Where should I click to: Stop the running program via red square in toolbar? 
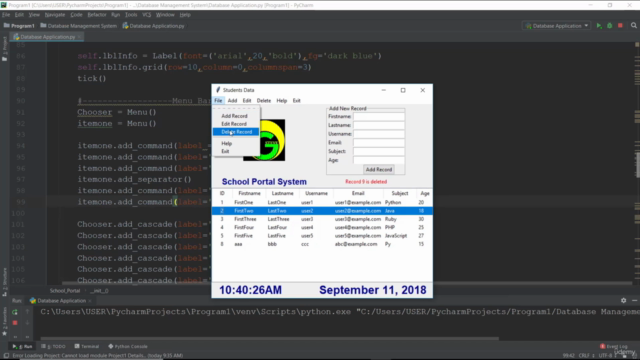coord(620,26)
